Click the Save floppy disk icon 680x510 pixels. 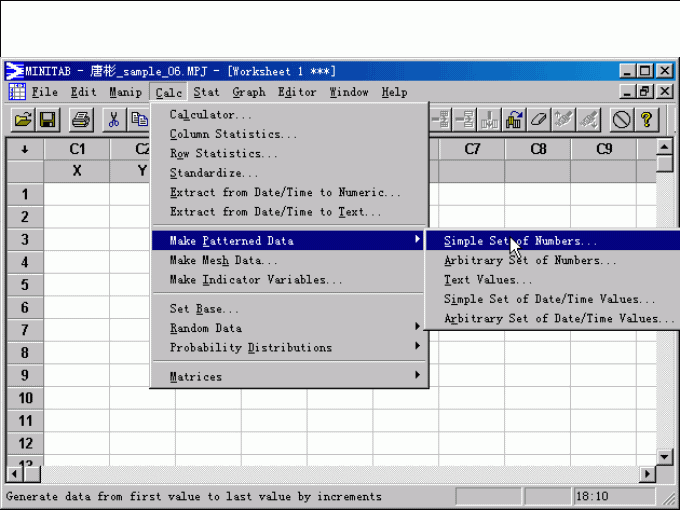pyautogui.click(x=47, y=120)
